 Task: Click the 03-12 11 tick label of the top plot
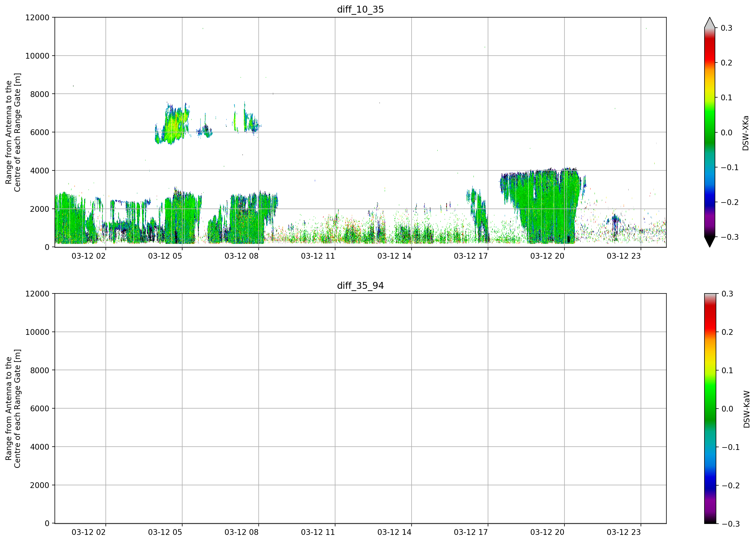(318, 256)
